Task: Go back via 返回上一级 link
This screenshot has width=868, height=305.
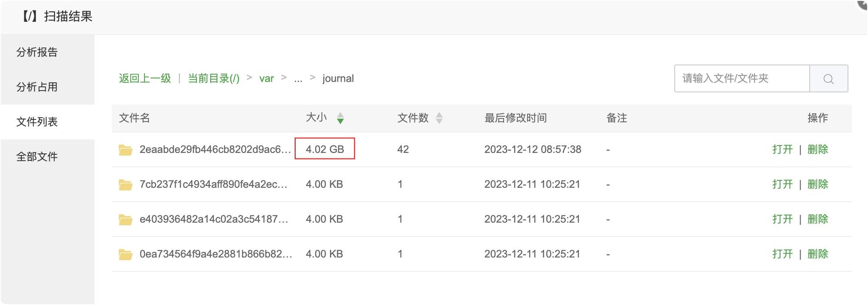Action: click(x=145, y=78)
